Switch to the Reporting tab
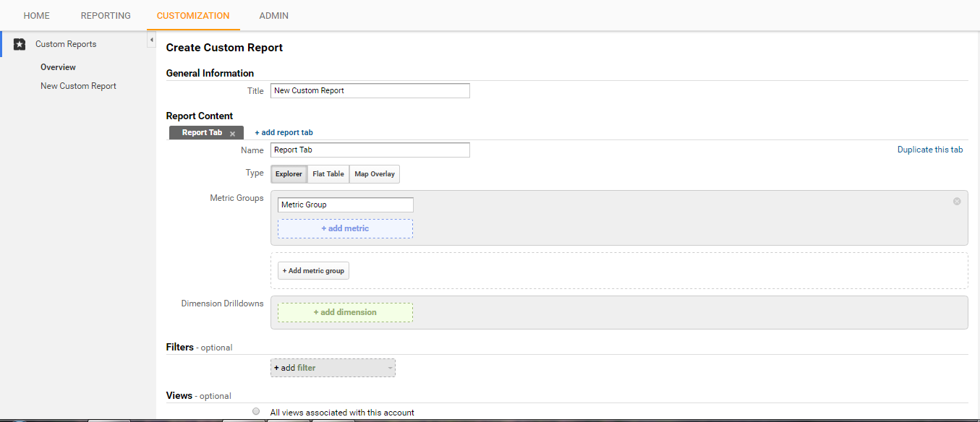This screenshot has width=980, height=422. click(106, 15)
